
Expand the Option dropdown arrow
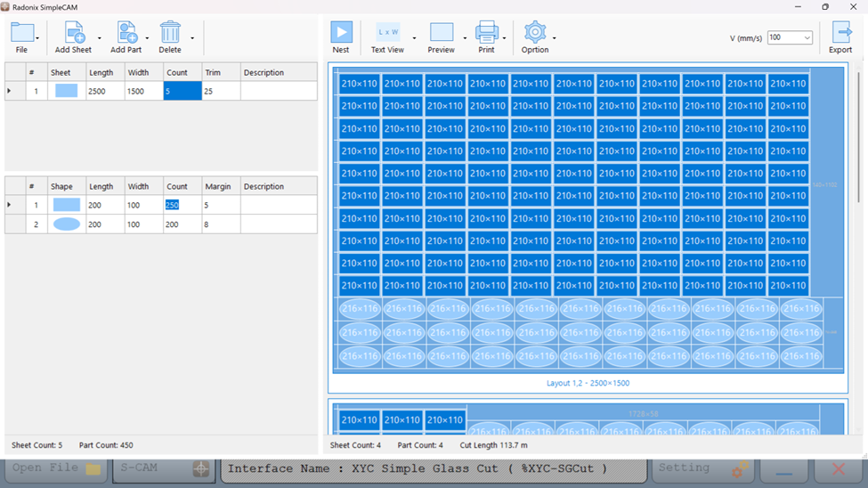(x=554, y=38)
